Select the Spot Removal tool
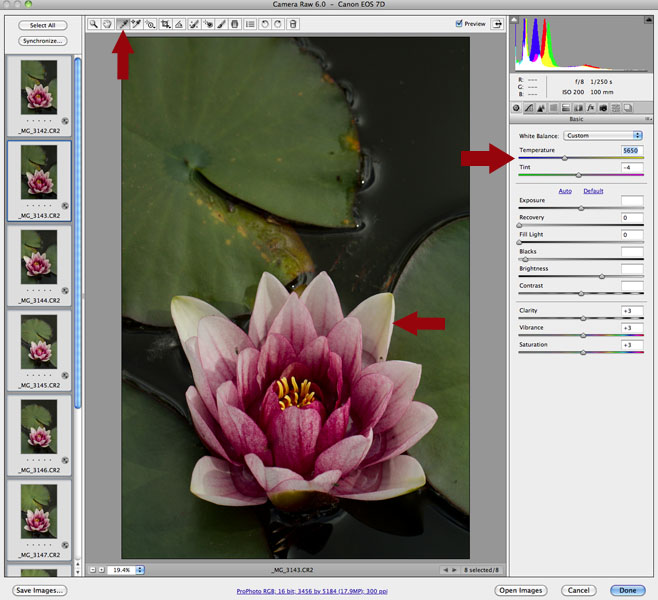 pos(194,24)
